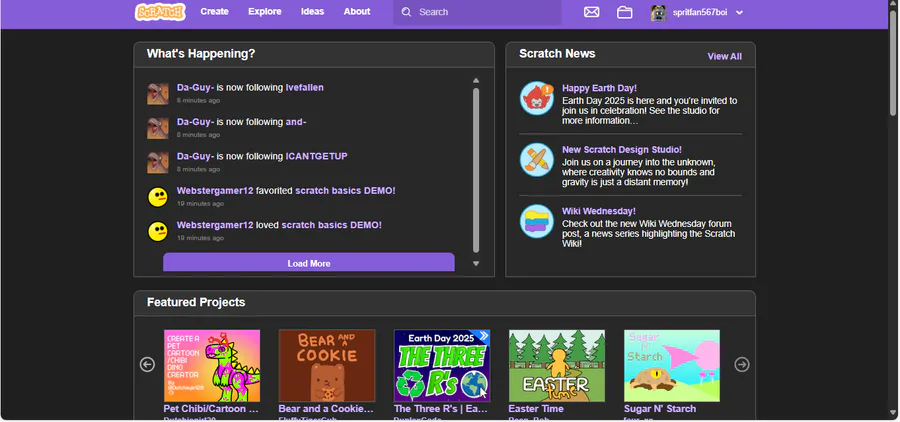Viewport: 900px width, 422px height.
Task: Open the Scratch logo homepage link
Action: [160, 11]
